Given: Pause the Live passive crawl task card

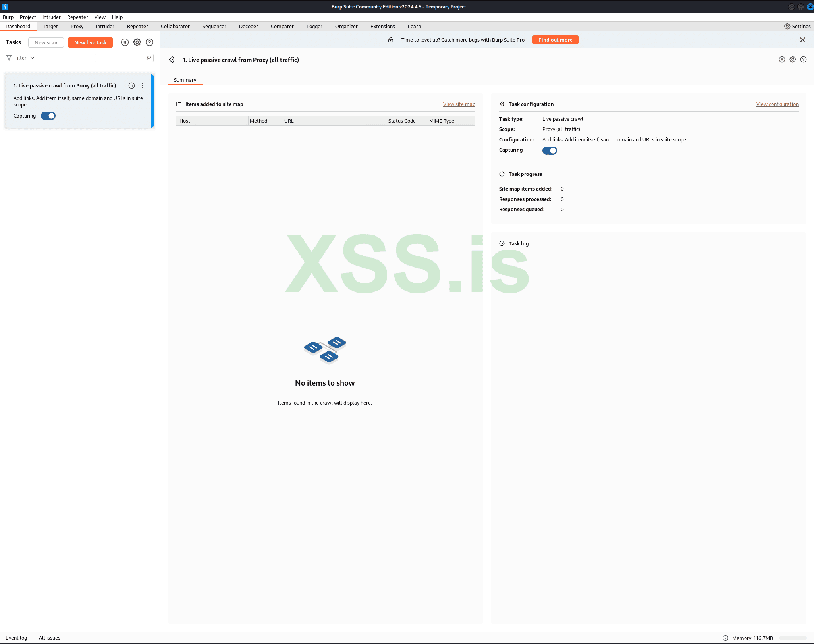Looking at the screenshot, I should [x=131, y=86].
